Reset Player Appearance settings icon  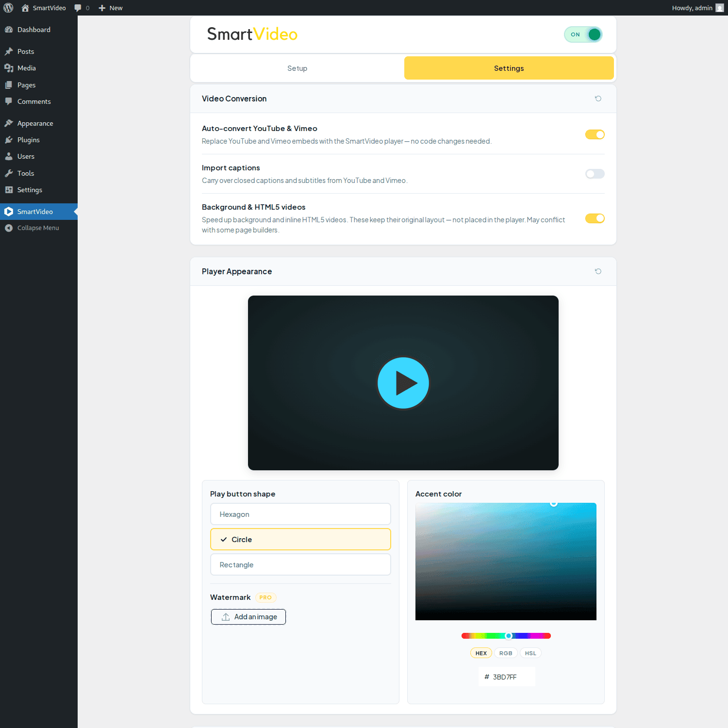(598, 271)
